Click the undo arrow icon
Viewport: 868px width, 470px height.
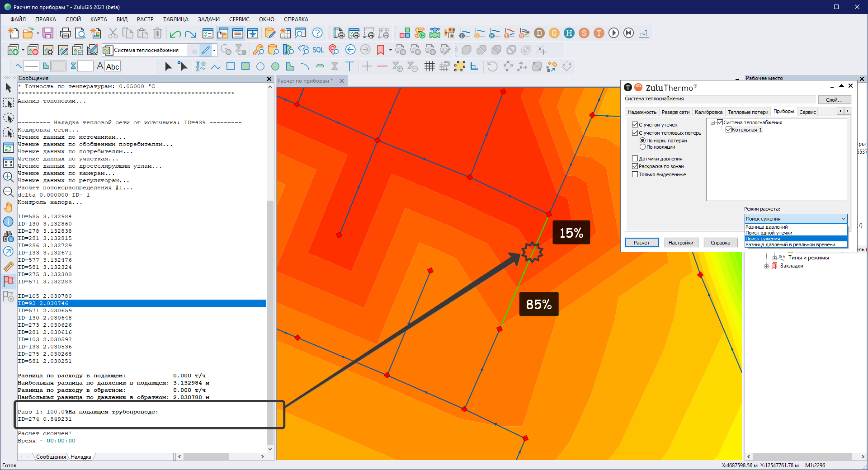175,33
